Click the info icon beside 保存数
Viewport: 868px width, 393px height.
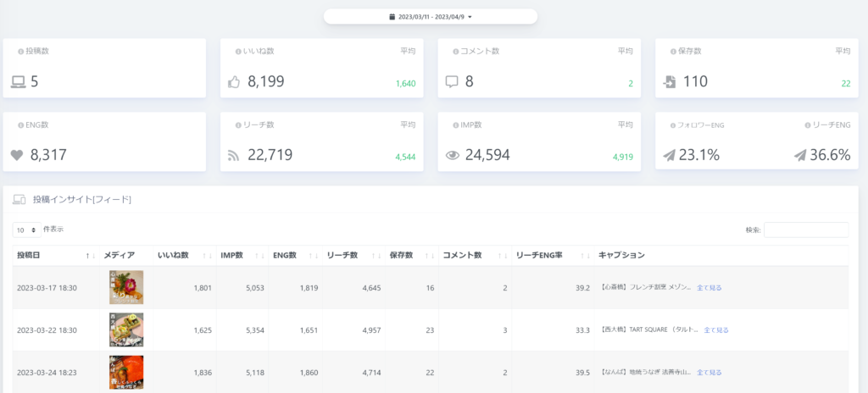click(673, 52)
